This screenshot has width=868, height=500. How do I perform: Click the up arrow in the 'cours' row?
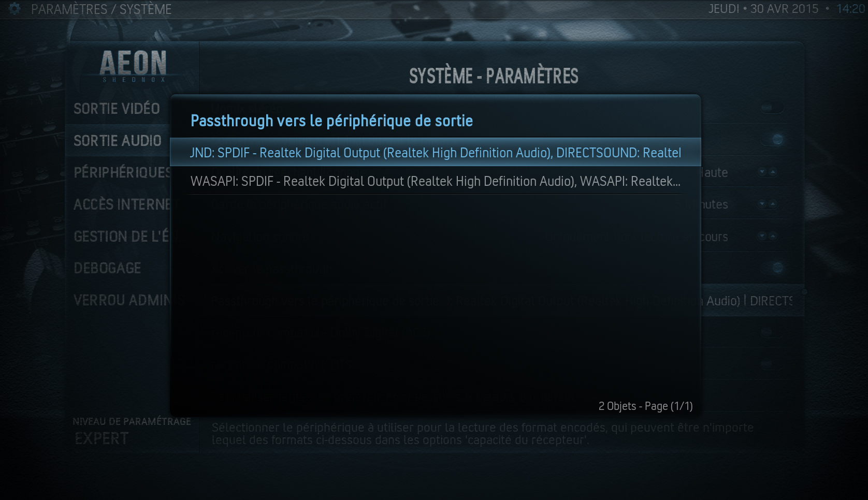(773, 237)
